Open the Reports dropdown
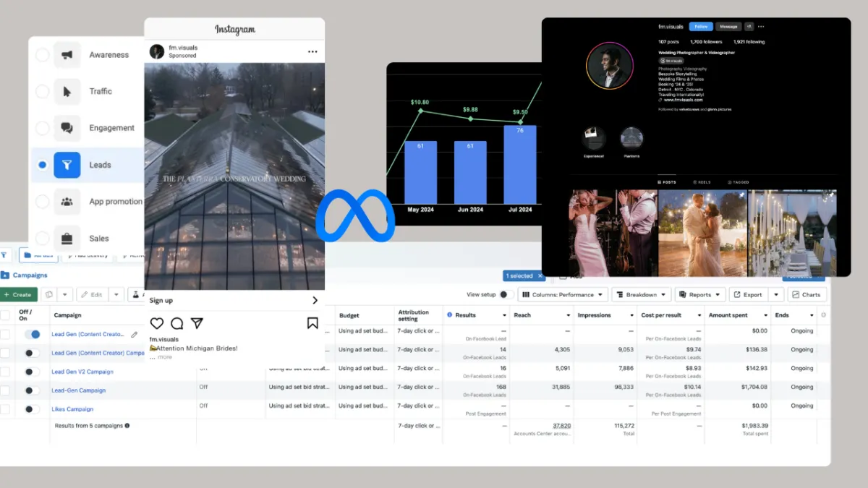 [700, 295]
